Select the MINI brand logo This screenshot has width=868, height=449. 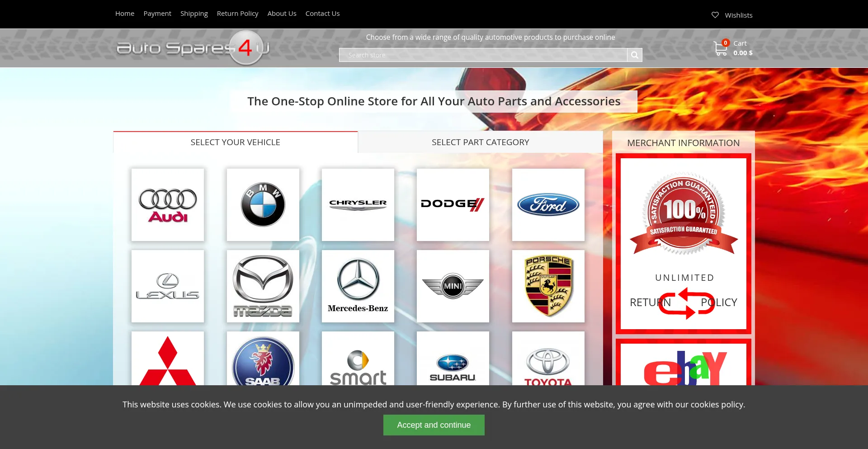[x=453, y=286]
